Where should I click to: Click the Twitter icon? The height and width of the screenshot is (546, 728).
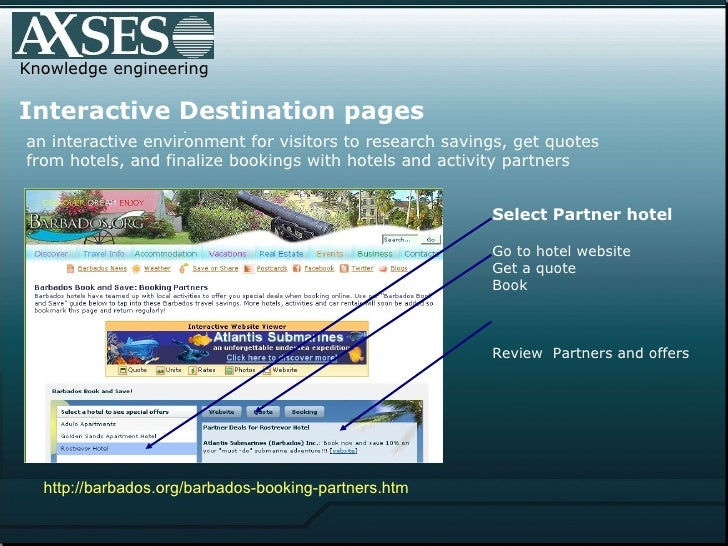(x=344, y=268)
